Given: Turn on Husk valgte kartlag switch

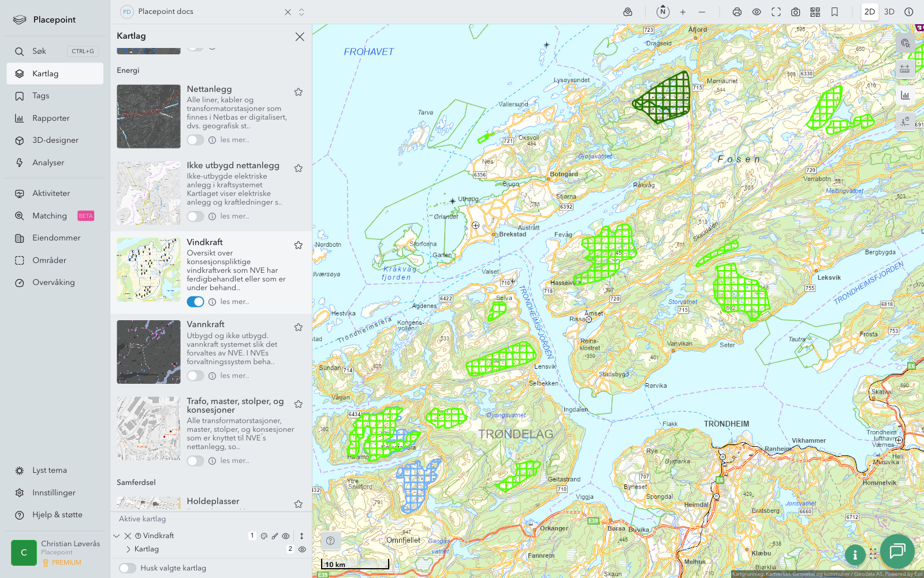Looking at the screenshot, I should point(128,568).
